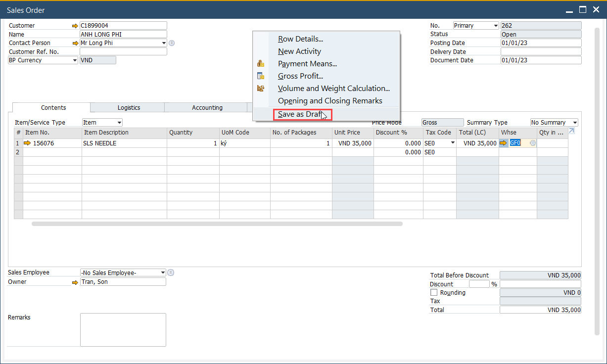This screenshot has width=607, height=364.
Task: Open the Summary Type dropdown
Action: tap(574, 123)
